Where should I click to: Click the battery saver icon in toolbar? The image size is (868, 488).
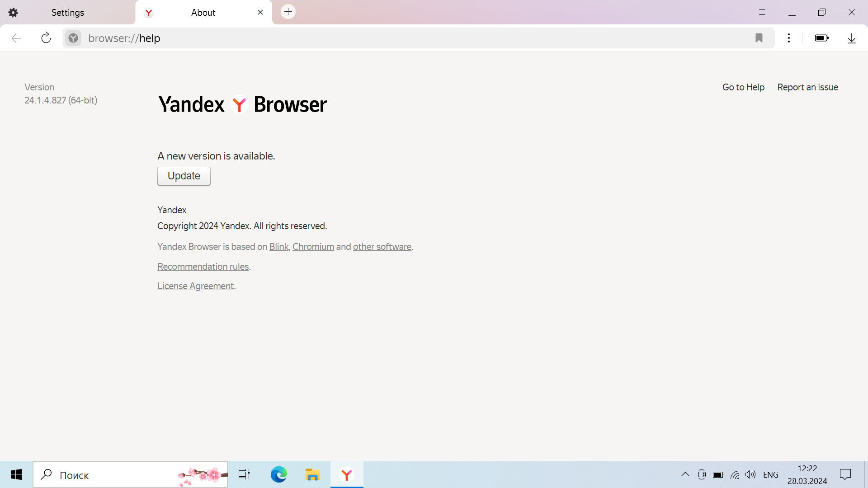821,38
